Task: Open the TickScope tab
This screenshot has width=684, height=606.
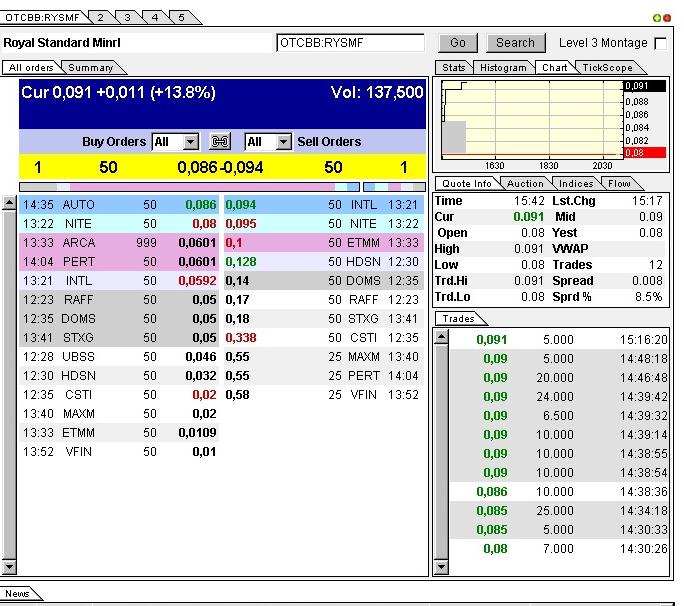Action: click(x=607, y=68)
